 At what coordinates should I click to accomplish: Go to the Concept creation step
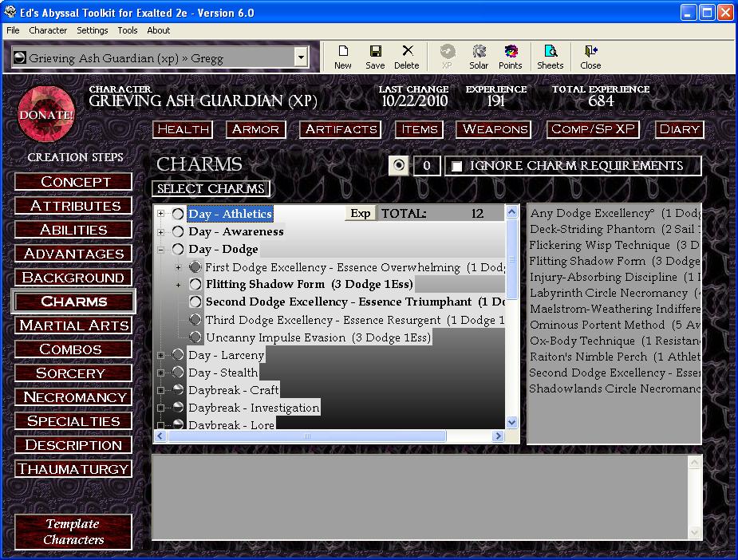click(x=73, y=182)
